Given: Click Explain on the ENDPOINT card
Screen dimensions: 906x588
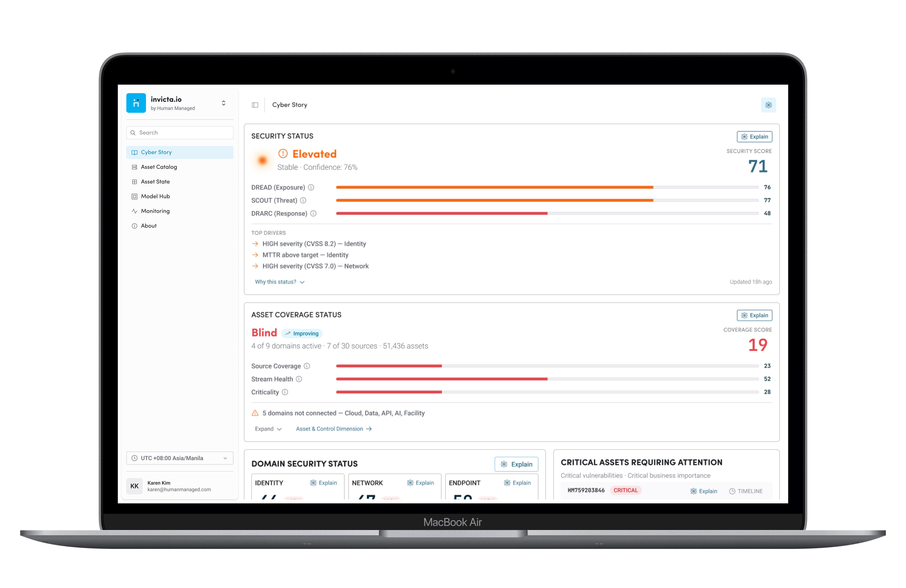Looking at the screenshot, I should [517, 483].
